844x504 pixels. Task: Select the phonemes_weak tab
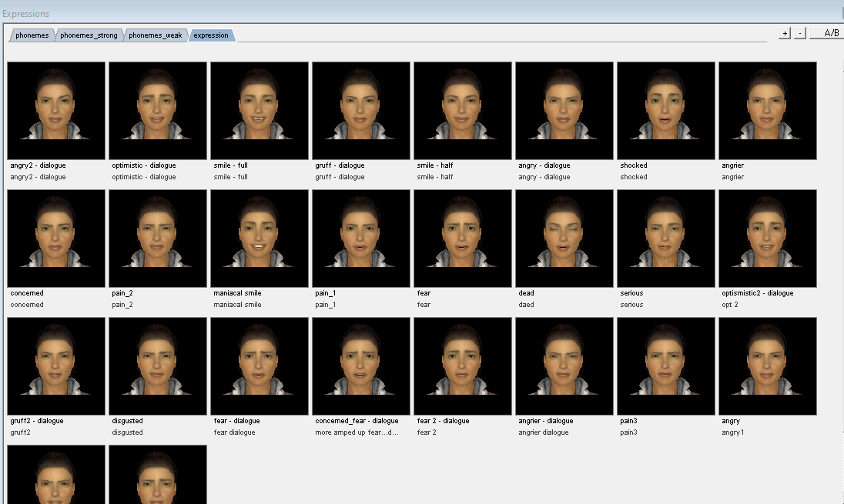coord(156,35)
